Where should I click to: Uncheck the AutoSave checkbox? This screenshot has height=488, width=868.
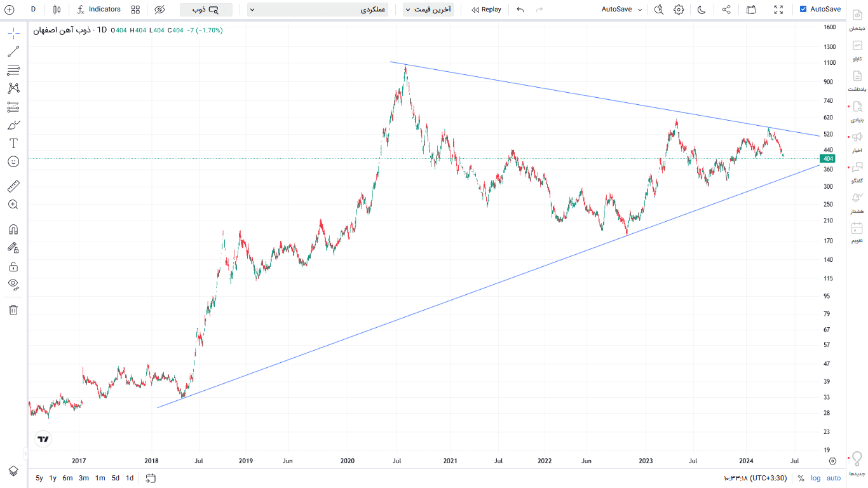click(x=803, y=10)
